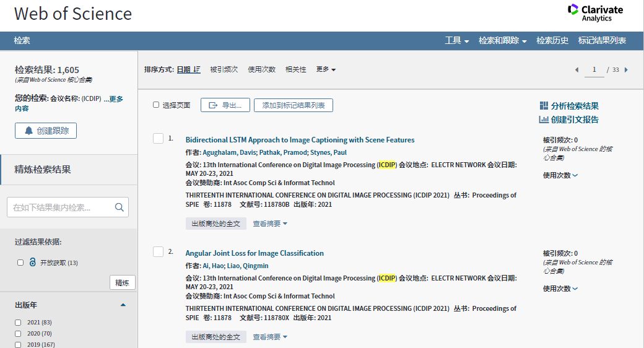Image resolution: width=644 pixels, height=348 pixels.
Task: Check the 2021 (83) publication year filter
Action: (x=18, y=323)
